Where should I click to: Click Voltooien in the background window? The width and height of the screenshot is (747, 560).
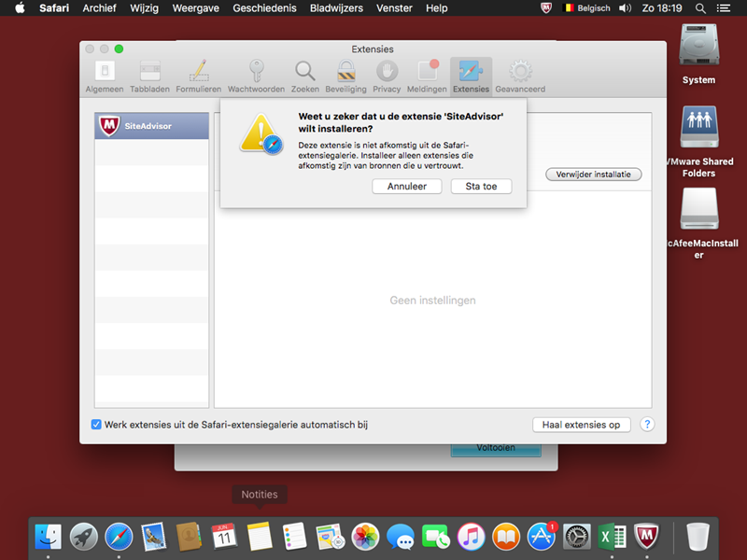pyautogui.click(x=496, y=450)
